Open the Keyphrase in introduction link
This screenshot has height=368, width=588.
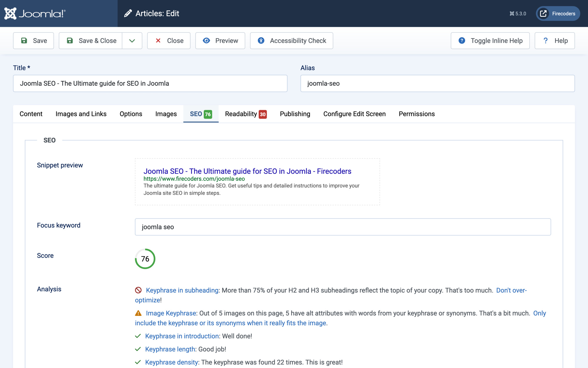182,336
